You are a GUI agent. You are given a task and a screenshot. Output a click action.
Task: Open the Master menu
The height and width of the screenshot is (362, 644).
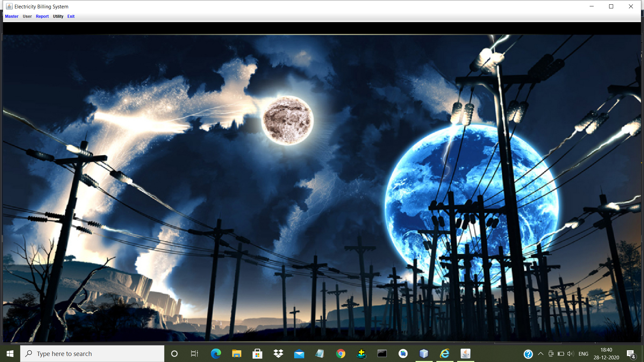12,16
